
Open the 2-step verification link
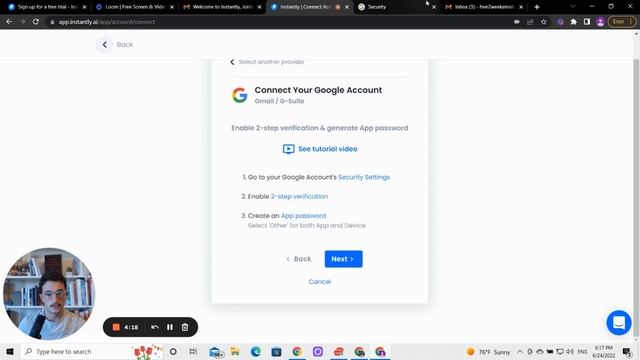(299, 196)
